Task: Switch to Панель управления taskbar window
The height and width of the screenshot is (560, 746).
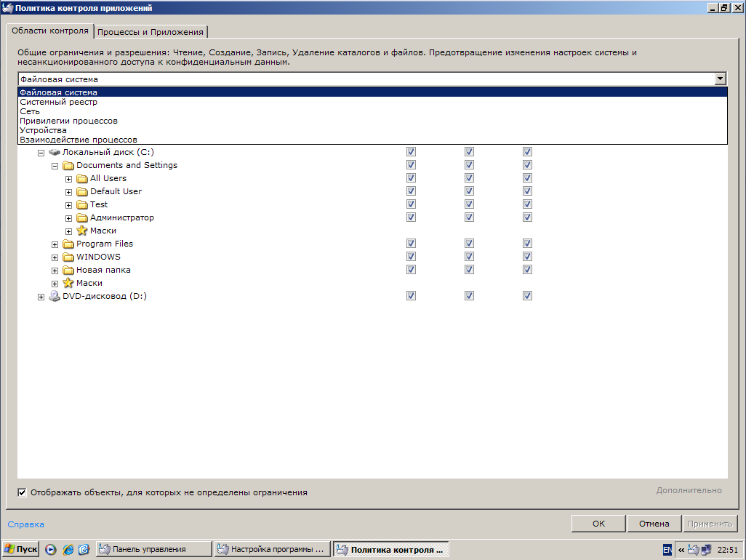Action: [154, 550]
